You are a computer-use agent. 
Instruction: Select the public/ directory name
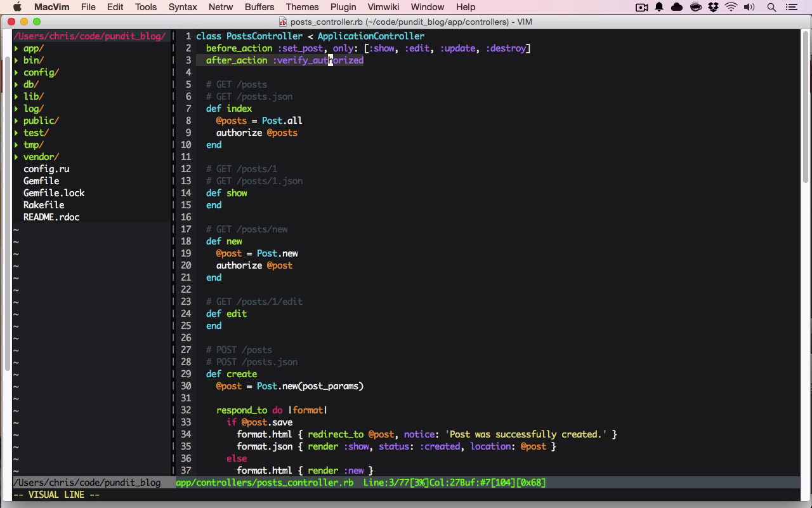pos(41,121)
